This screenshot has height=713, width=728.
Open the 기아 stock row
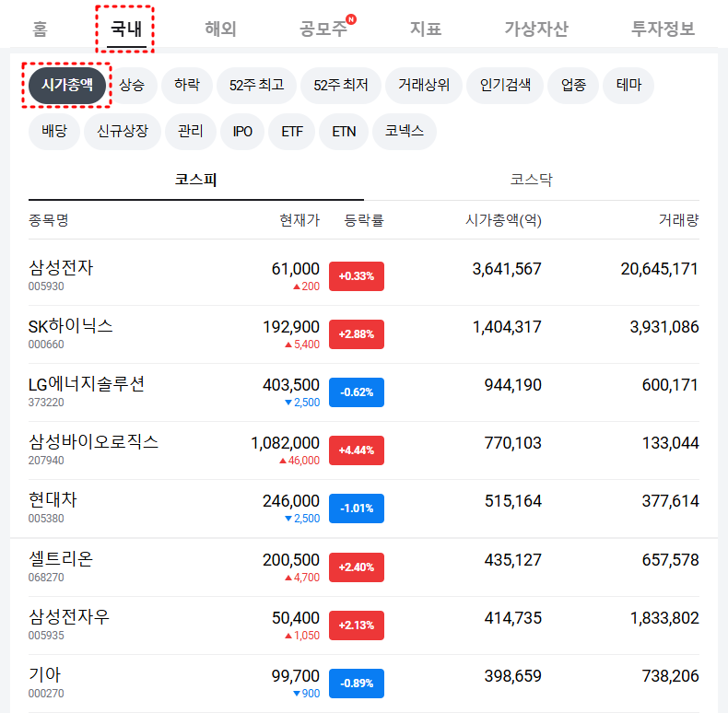(364, 684)
